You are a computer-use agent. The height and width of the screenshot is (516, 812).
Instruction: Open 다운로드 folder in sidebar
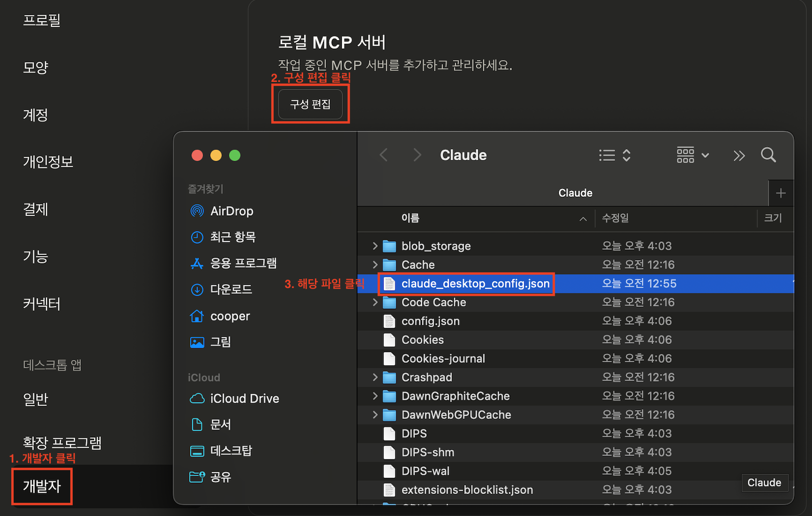tap(221, 290)
